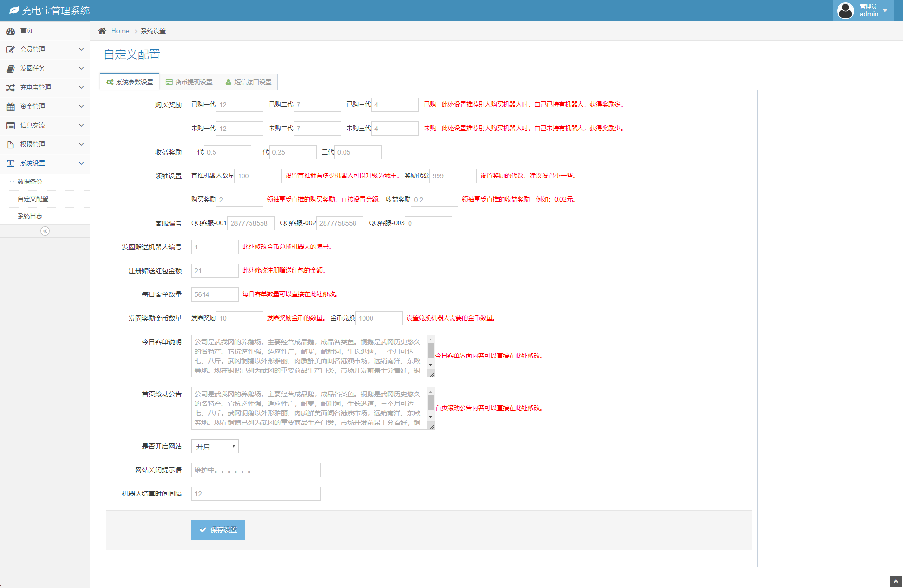Click the 已购三代 input field

pos(395,105)
